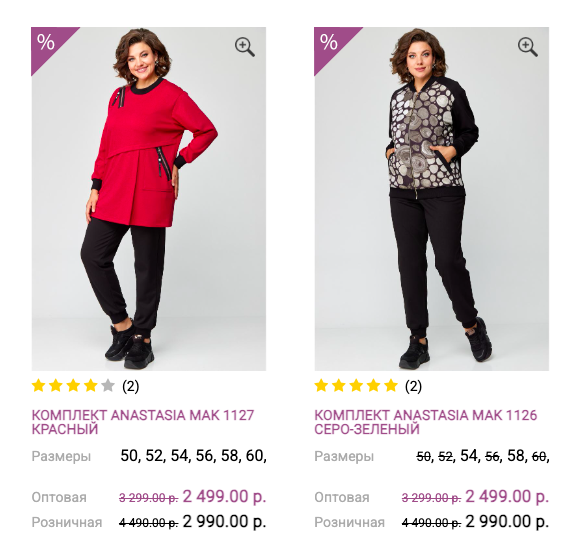Select size 50 for model 1127
This screenshot has height=539, width=582.
pos(129,456)
